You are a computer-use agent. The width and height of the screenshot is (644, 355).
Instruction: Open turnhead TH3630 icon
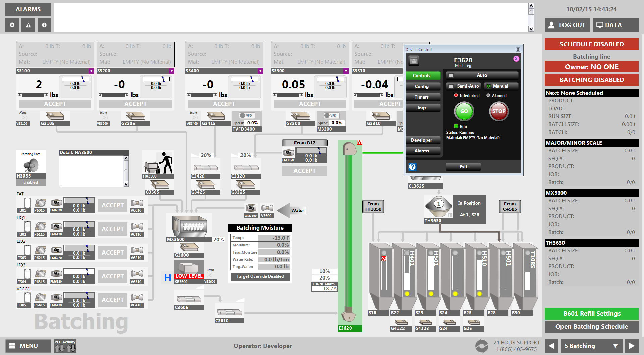[439, 206]
